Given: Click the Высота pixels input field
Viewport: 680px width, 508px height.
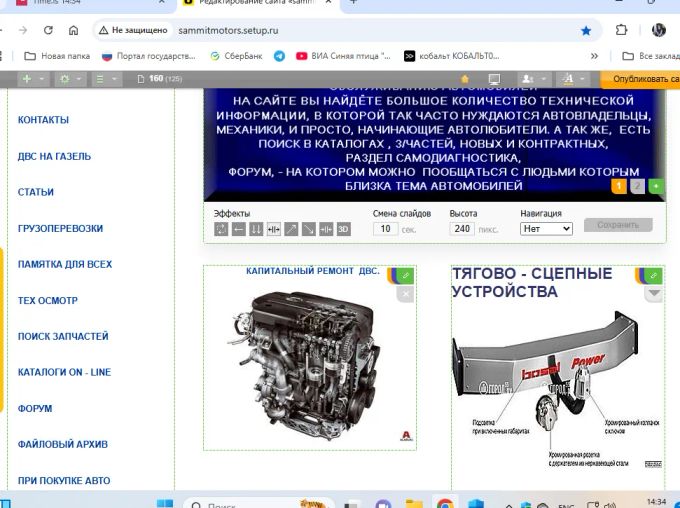Looking at the screenshot, I should [462, 229].
